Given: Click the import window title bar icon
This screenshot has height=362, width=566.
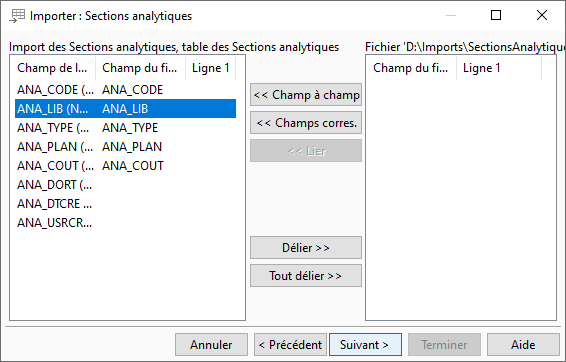Looking at the screenshot, I should pyautogui.click(x=17, y=16).
